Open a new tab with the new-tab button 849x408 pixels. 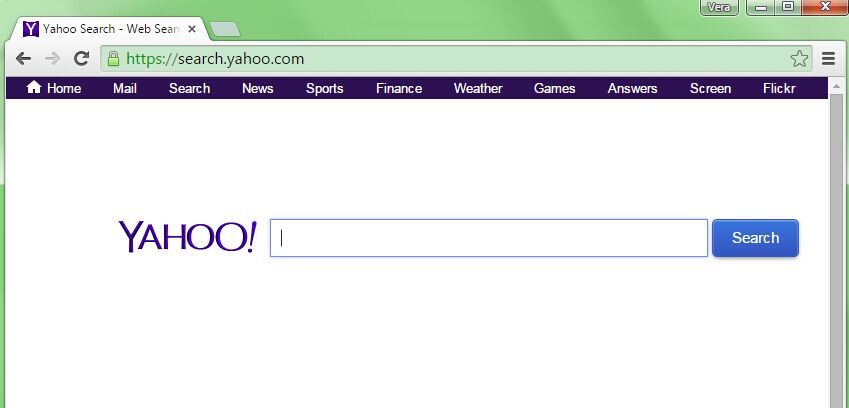225,29
